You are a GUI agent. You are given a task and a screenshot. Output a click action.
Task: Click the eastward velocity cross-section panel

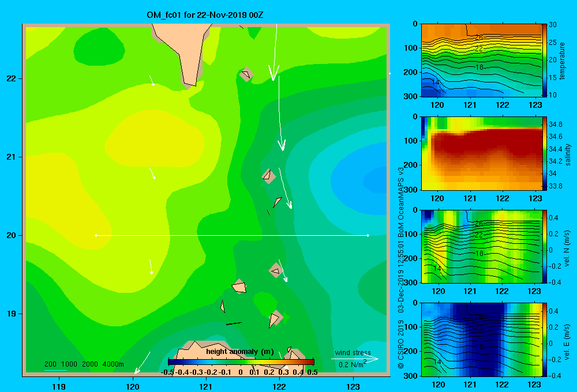point(481,340)
